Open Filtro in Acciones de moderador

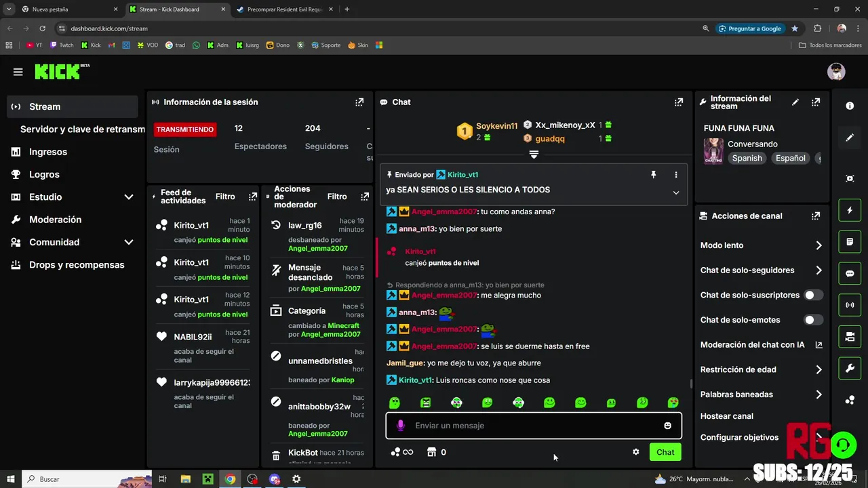pos(337,197)
